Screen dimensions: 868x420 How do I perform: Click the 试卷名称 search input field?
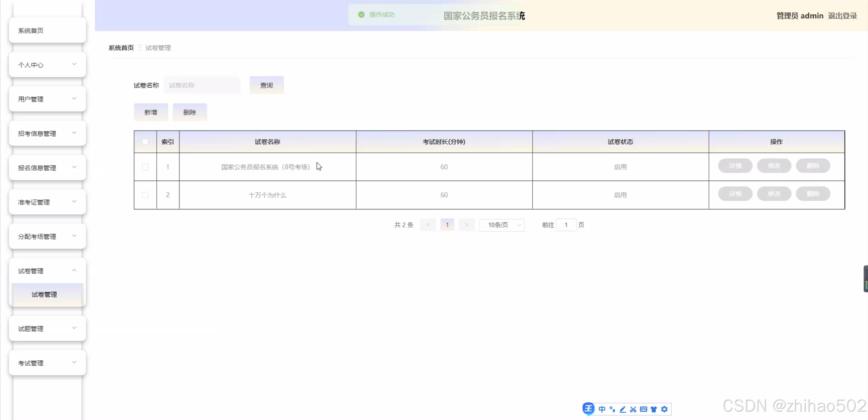[x=202, y=85]
